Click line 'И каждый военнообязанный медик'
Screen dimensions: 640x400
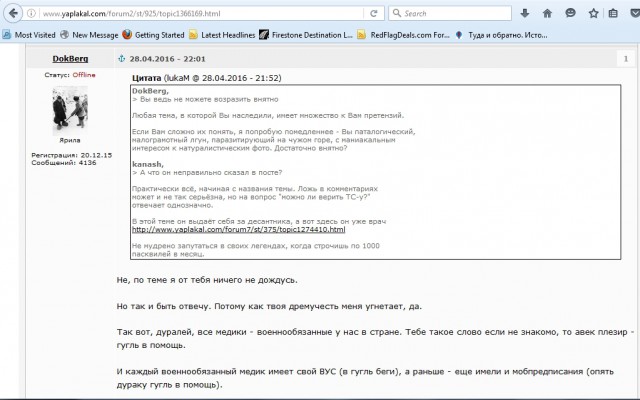tap(365, 378)
